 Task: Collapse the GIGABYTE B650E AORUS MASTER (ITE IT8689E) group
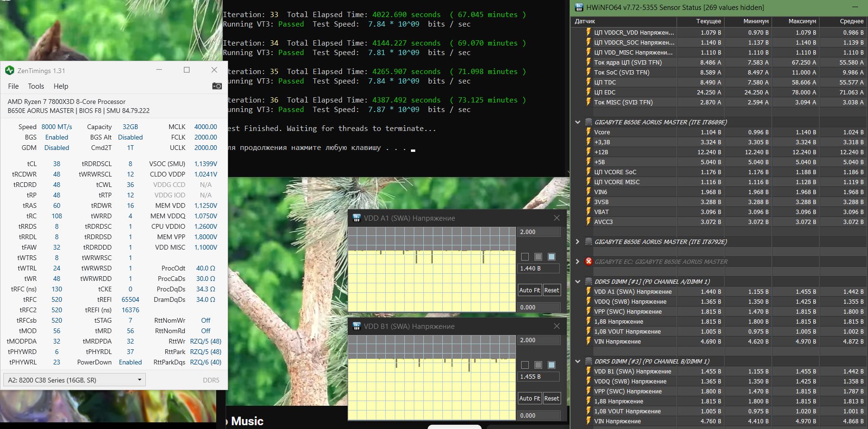[x=578, y=122]
